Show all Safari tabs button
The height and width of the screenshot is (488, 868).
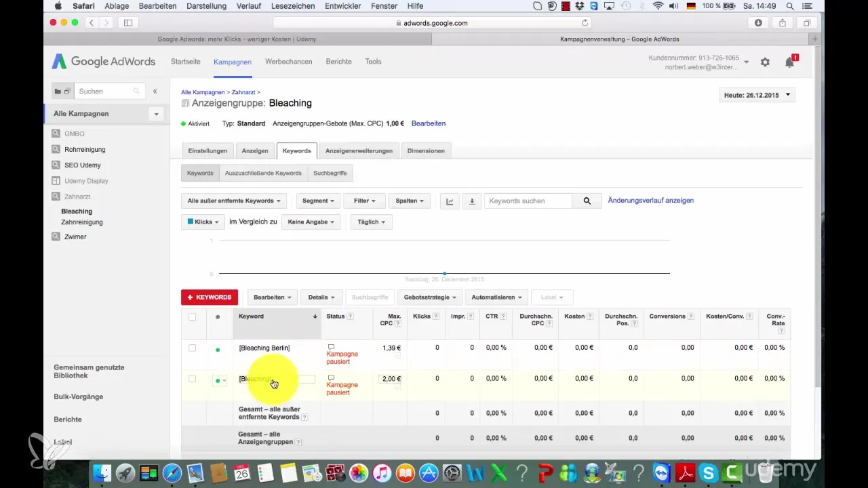coord(807,22)
